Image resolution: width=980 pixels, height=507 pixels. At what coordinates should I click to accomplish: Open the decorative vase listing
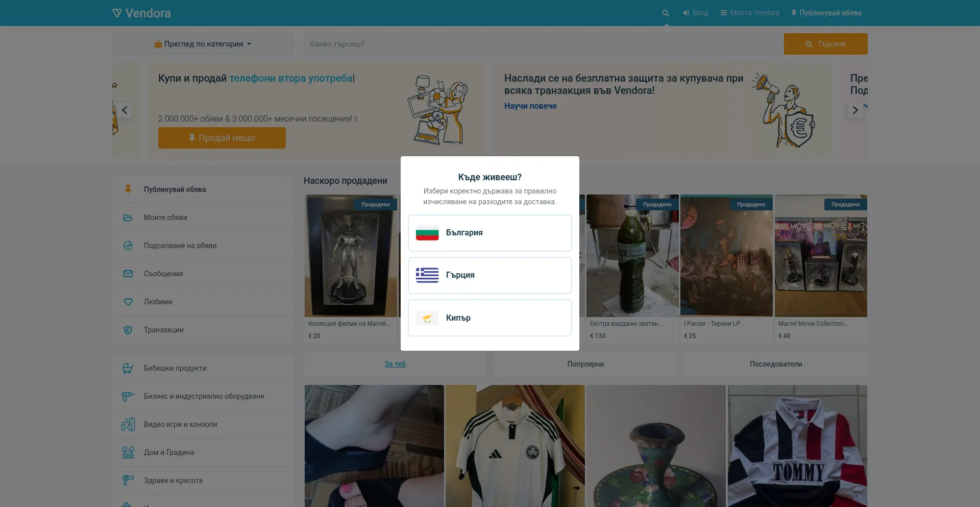pyautogui.click(x=656, y=446)
